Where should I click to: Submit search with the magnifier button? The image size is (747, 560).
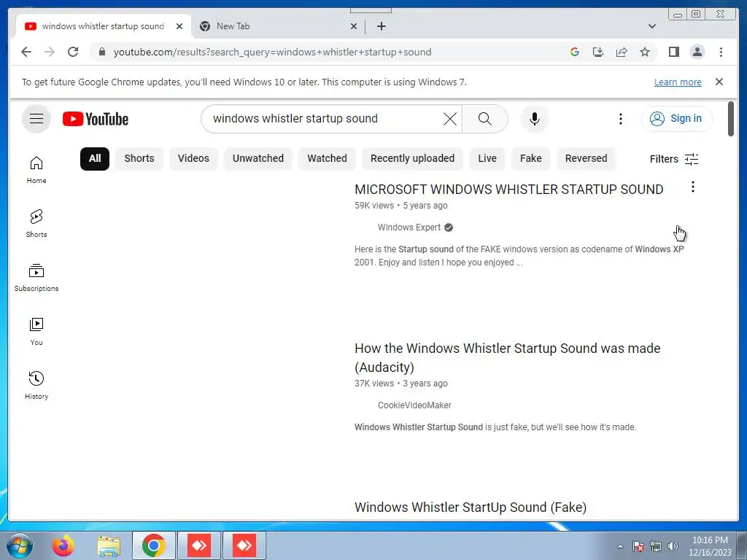point(484,119)
